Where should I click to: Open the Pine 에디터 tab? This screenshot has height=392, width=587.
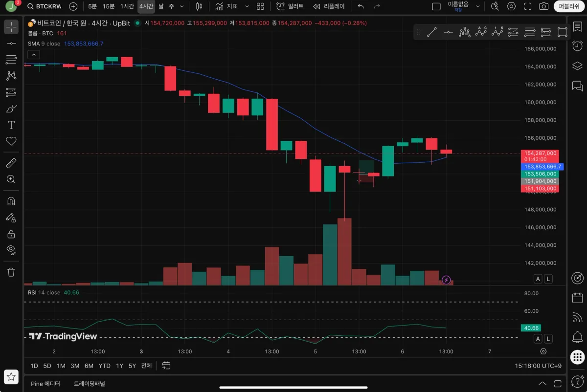(x=45, y=384)
